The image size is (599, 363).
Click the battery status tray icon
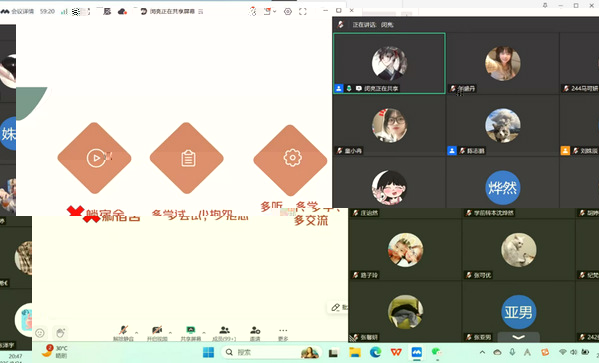point(585,352)
